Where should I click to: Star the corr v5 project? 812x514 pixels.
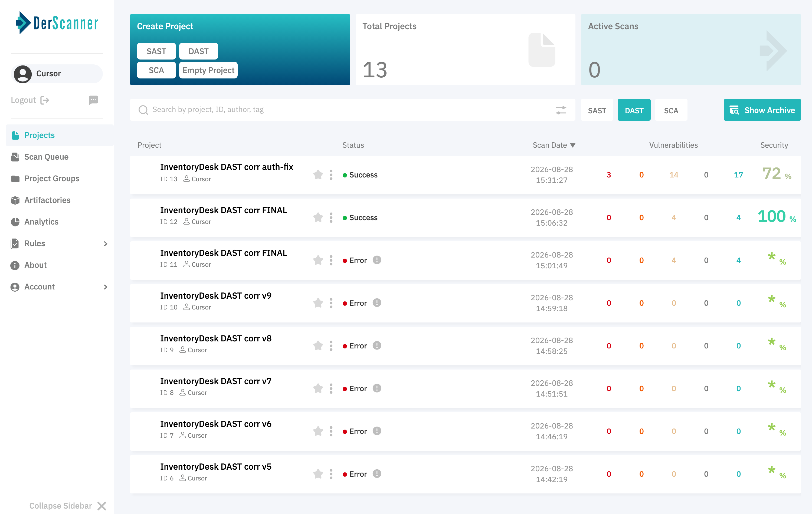click(318, 474)
